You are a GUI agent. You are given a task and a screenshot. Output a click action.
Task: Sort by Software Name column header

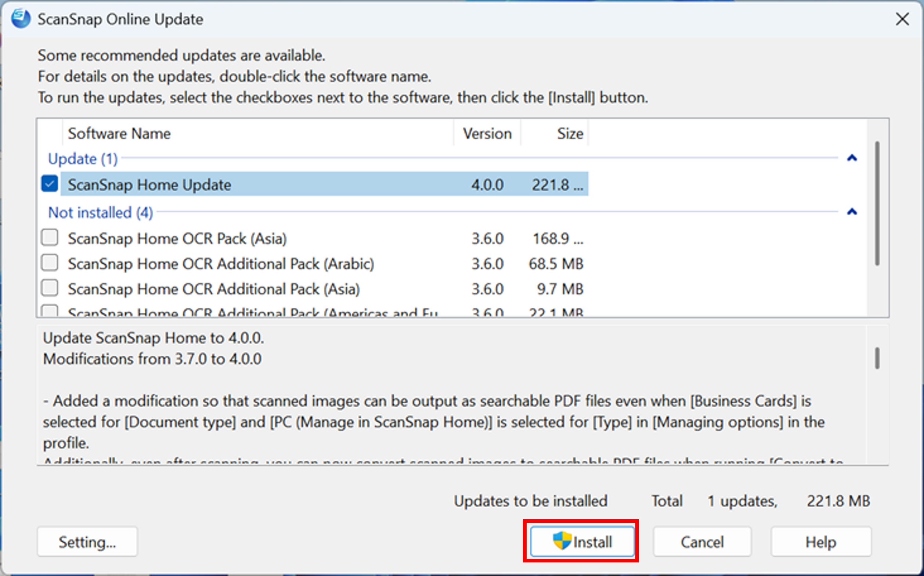257,133
